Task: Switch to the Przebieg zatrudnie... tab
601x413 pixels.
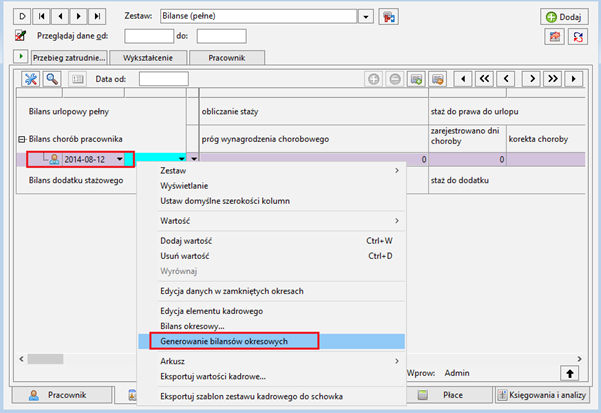Action: click(69, 58)
